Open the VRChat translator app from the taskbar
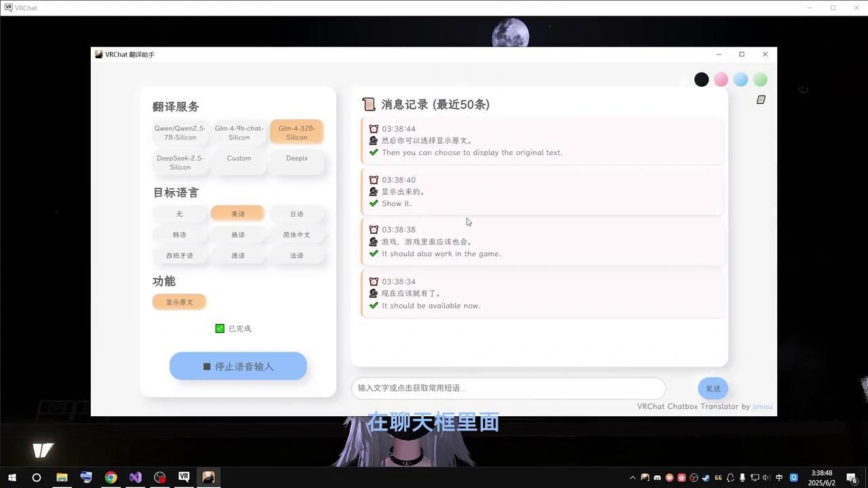 pyautogui.click(x=208, y=477)
